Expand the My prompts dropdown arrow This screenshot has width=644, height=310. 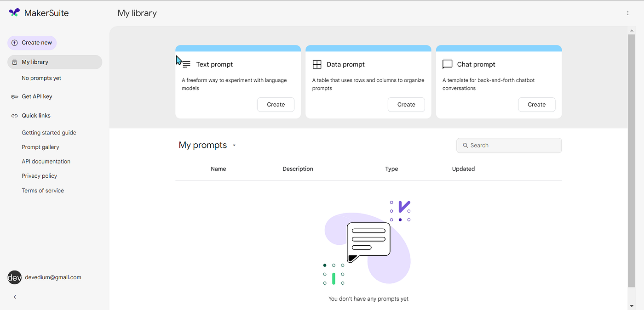tap(234, 146)
